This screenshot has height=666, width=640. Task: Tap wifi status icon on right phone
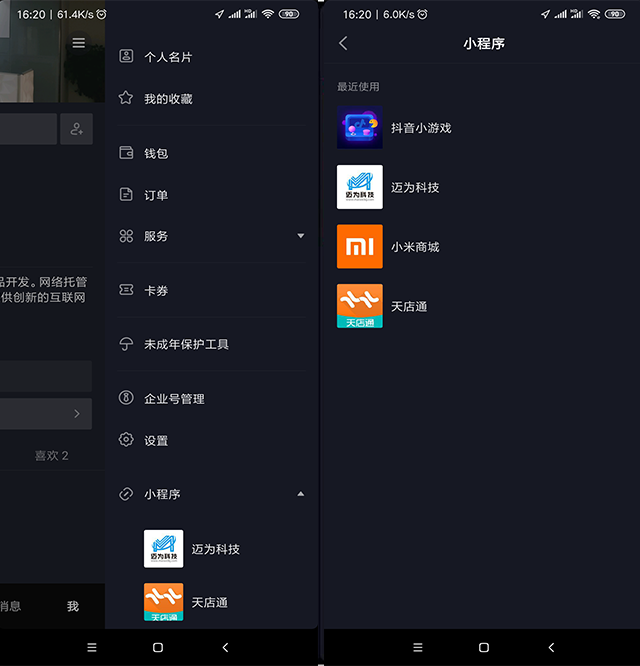click(x=594, y=14)
